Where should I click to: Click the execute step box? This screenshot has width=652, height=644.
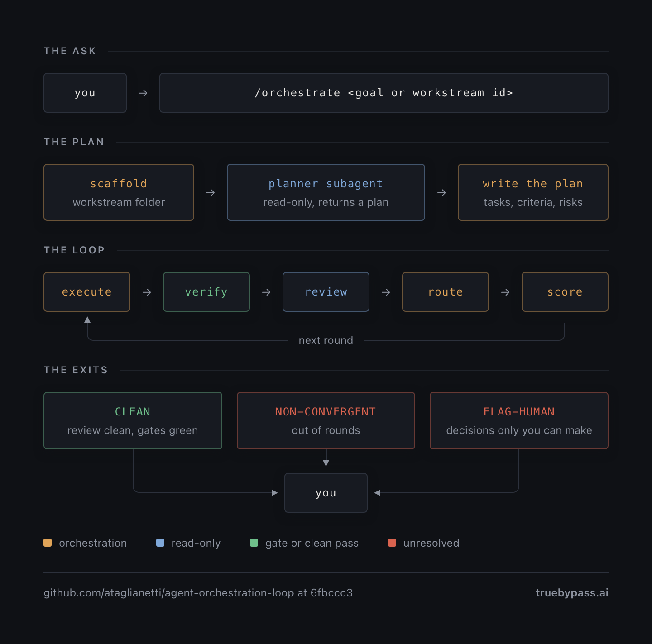[x=87, y=292]
